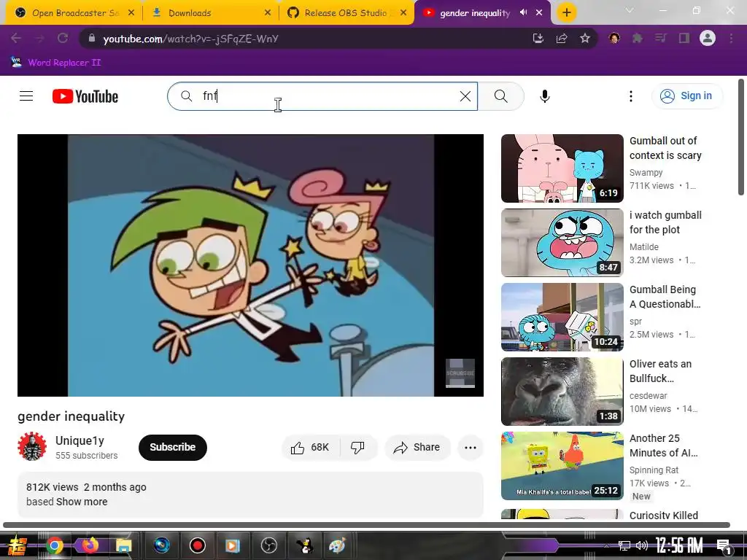The width and height of the screenshot is (747, 560).
Task: Open Matilde channel name
Action: (x=644, y=246)
